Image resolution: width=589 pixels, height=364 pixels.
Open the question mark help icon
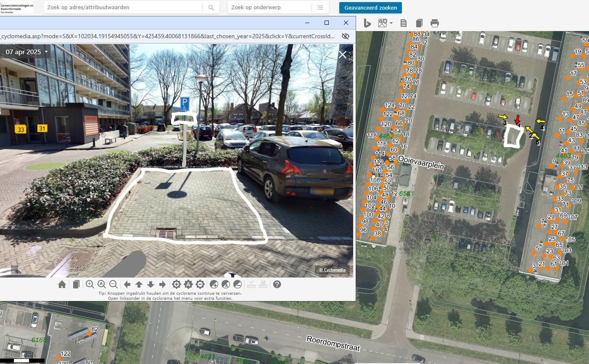pos(277,284)
